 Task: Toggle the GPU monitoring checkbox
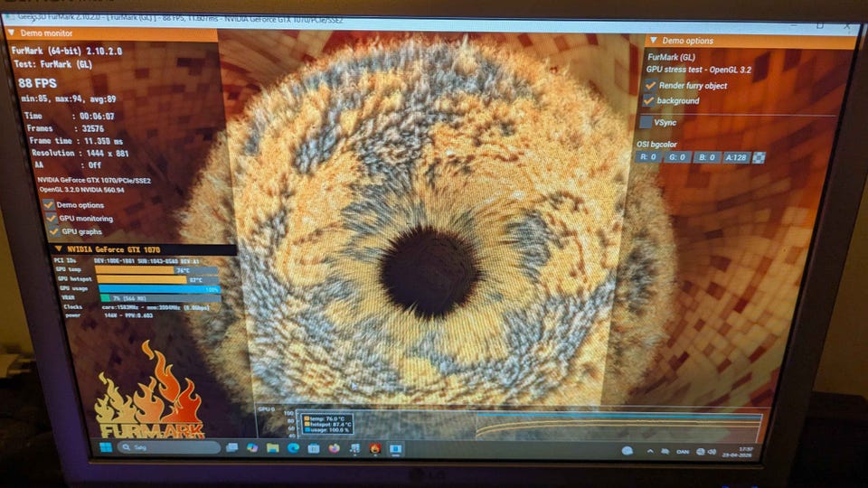coord(52,218)
